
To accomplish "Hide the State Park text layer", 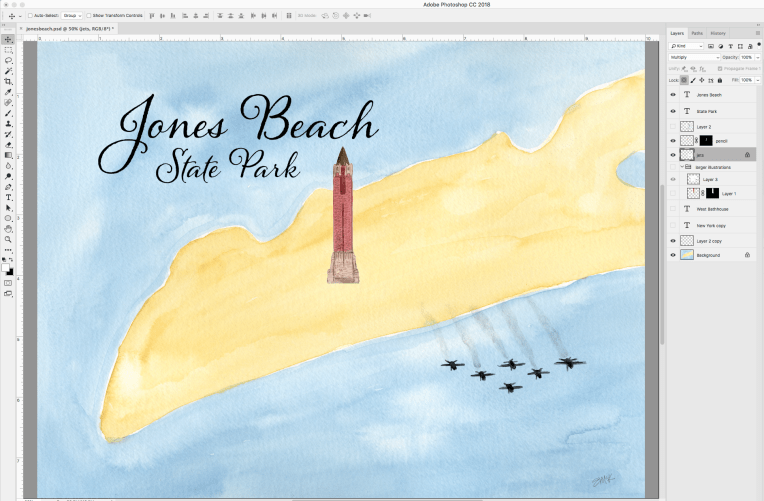I will click(673, 111).
